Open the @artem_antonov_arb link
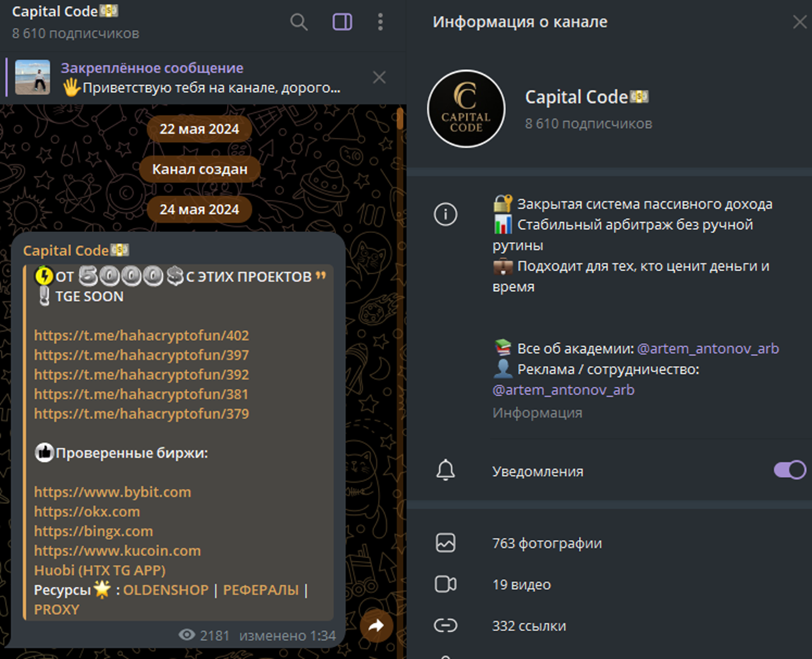Image resolution: width=812 pixels, height=659 pixels. [x=708, y=349]
